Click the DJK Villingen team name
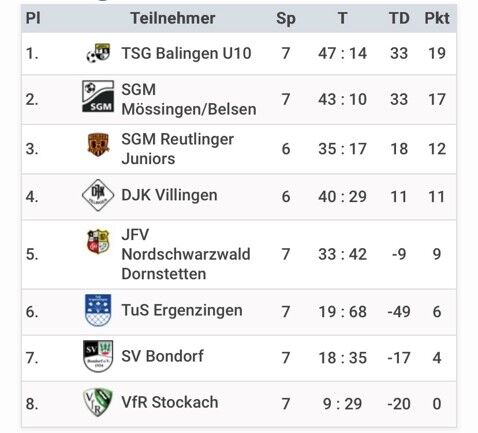Screen dimensions: 478x433 click(x=169, y=195)
